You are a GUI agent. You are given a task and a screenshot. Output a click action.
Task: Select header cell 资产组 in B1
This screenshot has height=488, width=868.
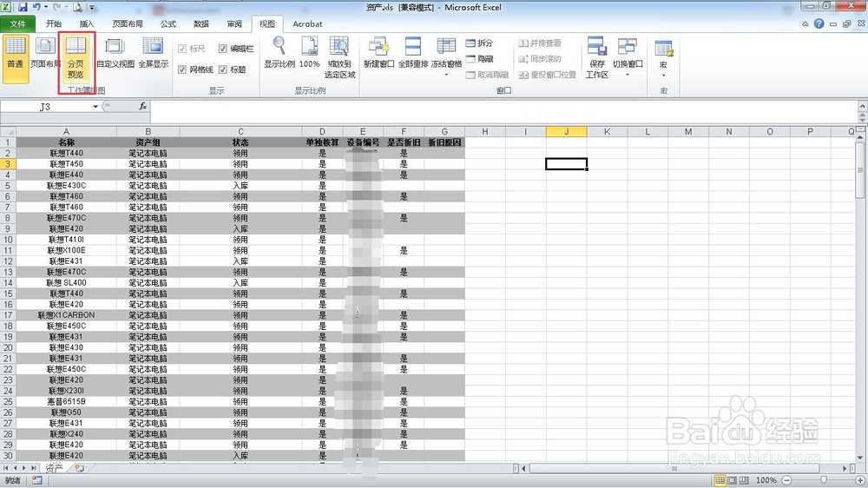point(148,142)
